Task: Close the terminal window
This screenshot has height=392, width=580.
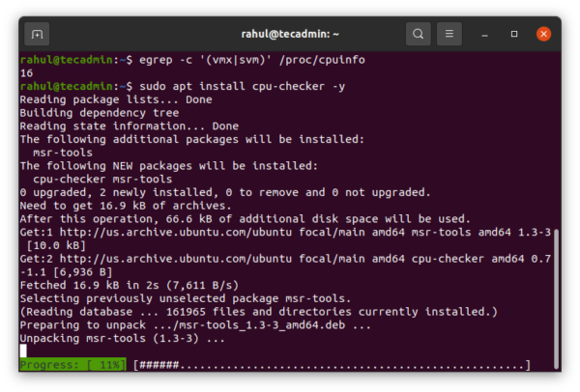Action: pos(544,35)
